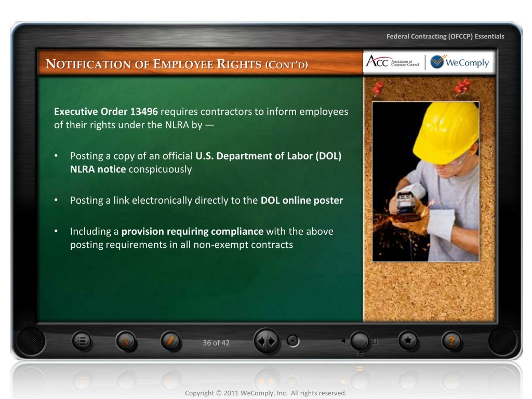Image resolution: width=532 pixels, height=399 pixels.
Task: Click the bold 'NLRA notice' text
Action: tap(98, 169)
